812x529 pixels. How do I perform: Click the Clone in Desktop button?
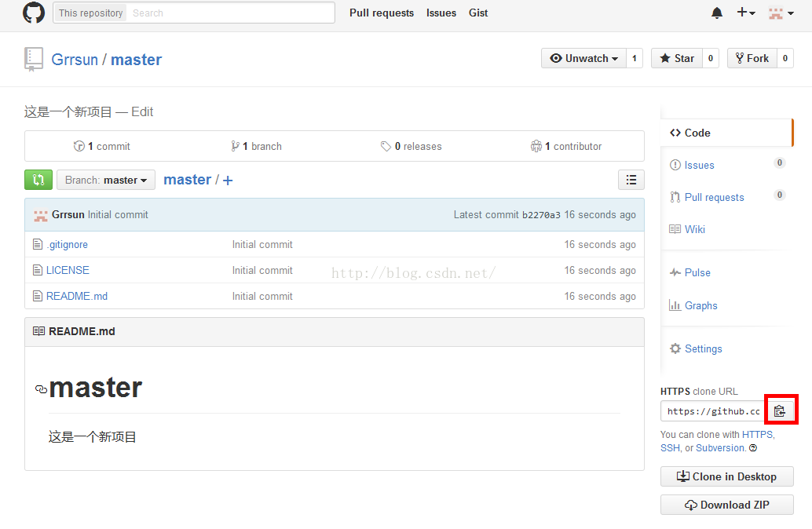pos(726,476)
